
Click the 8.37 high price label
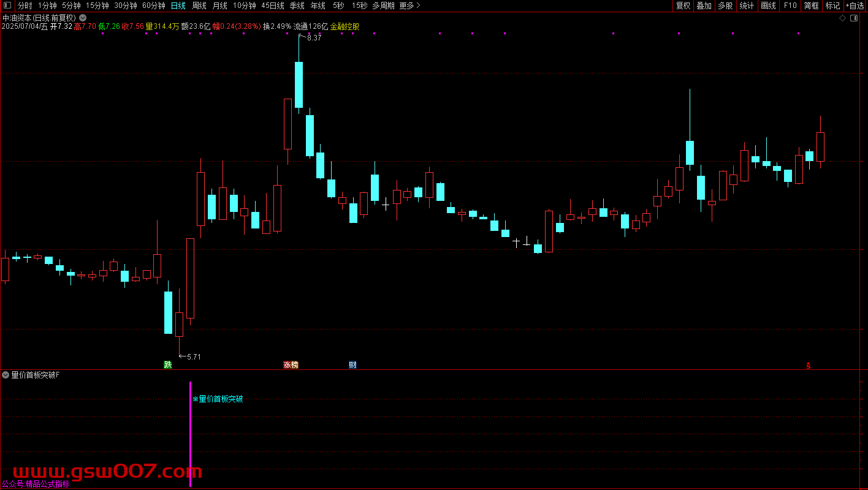coord(314,38)
